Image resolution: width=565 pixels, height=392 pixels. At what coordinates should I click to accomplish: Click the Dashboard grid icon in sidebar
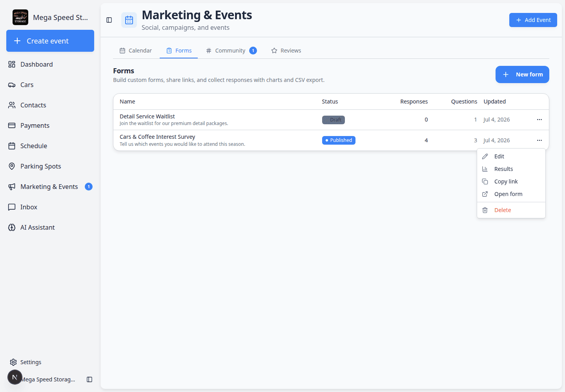click(x=12, y=64)
